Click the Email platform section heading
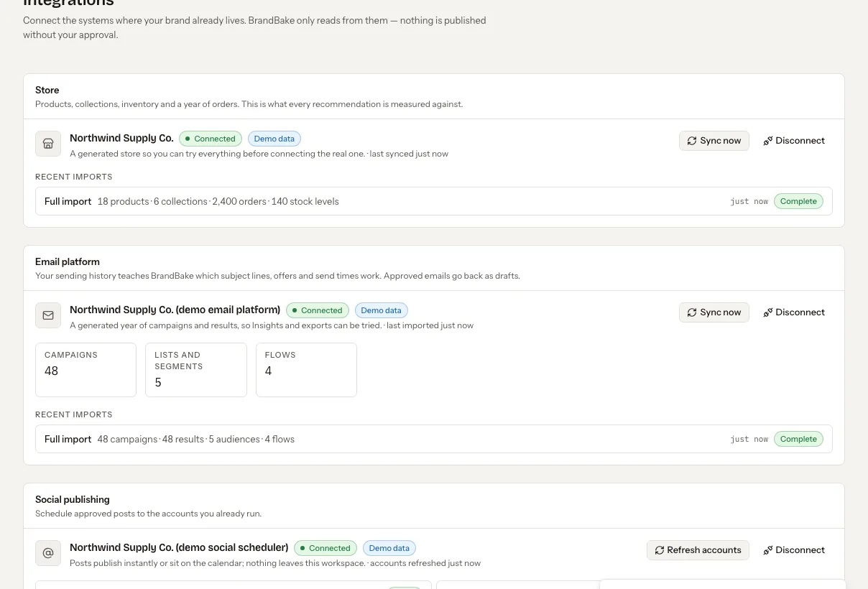The width and height of the screenshot is (868, 589). tap(68, 261)
